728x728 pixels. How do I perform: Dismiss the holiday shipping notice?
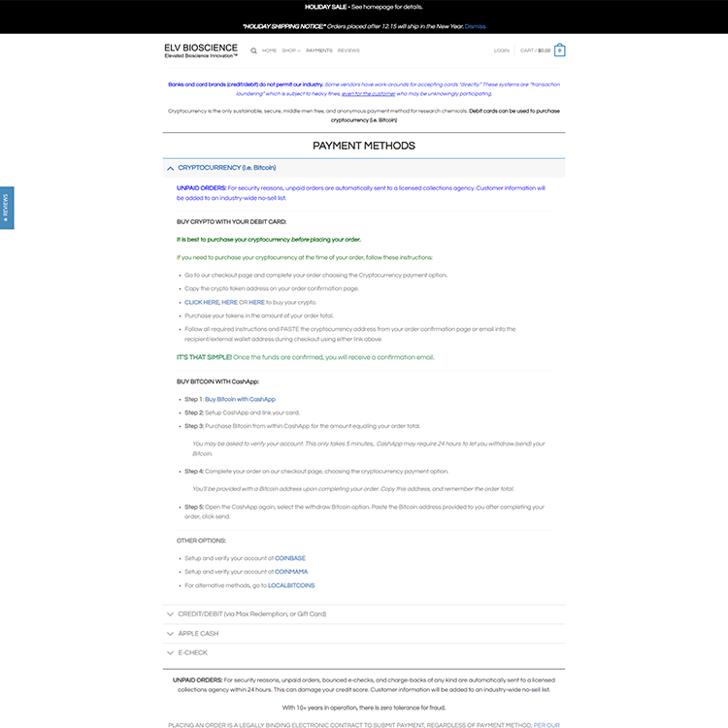point(476,26)
